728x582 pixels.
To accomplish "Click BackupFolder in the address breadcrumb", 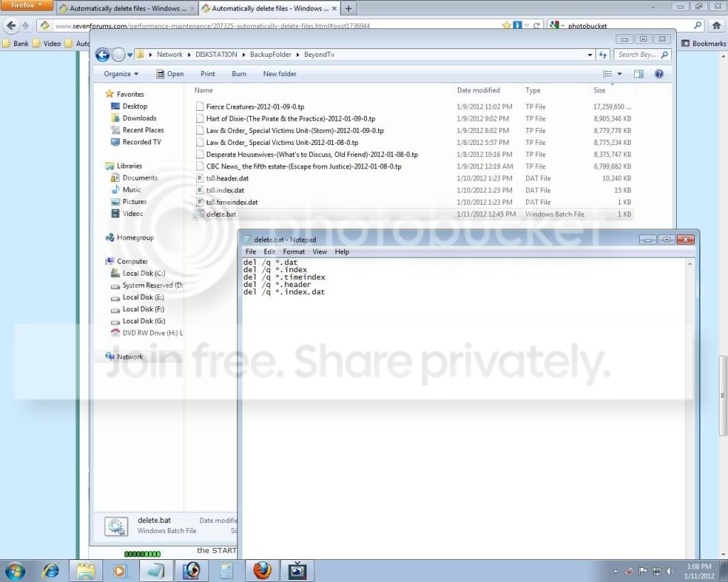I will pos(271,55).
